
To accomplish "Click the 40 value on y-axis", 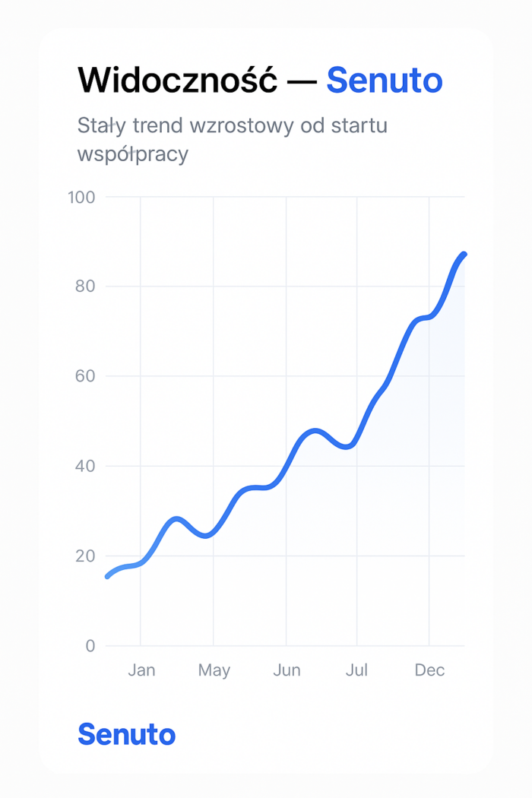I will click(x=85, y=466).
